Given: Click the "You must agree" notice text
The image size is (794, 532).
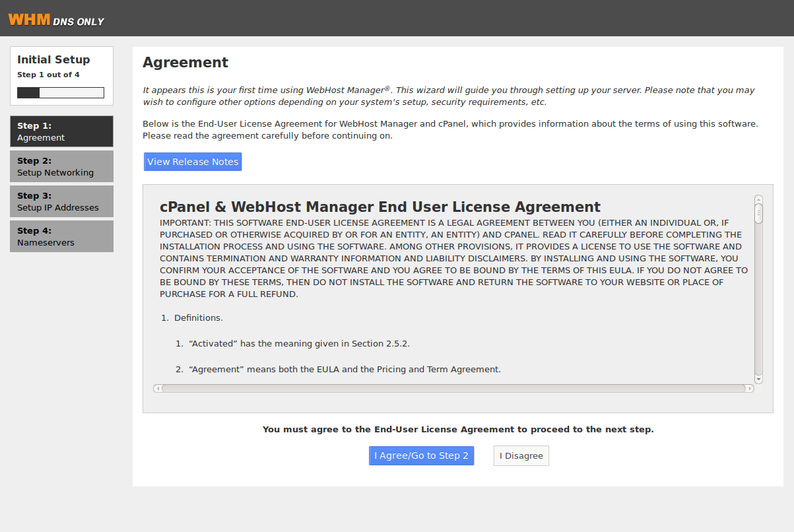Looking at the screenshot, I should [x=458, y=429].
